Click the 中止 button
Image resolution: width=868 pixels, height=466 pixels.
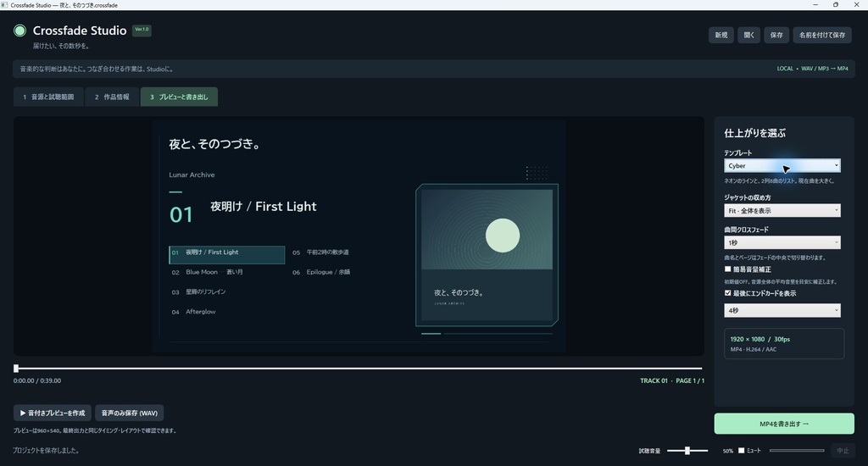pos(843,451)
